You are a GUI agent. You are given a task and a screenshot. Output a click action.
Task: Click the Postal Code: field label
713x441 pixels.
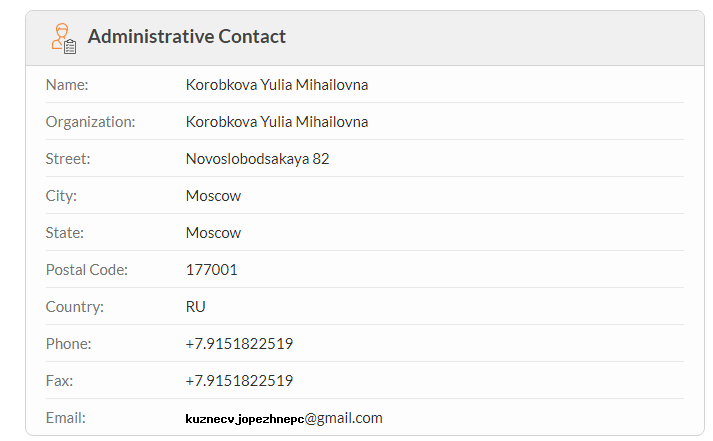pyautogui.click(x=87, y=270)
